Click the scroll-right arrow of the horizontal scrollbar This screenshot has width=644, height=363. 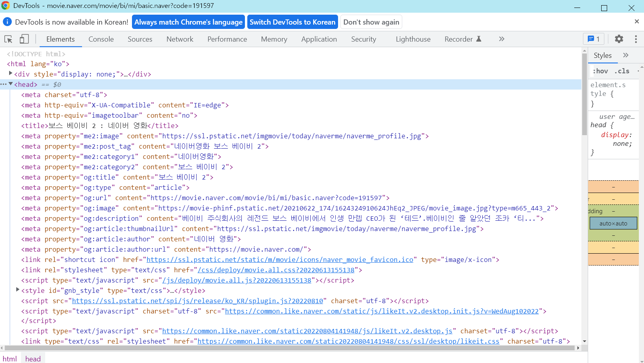[578, 348]
